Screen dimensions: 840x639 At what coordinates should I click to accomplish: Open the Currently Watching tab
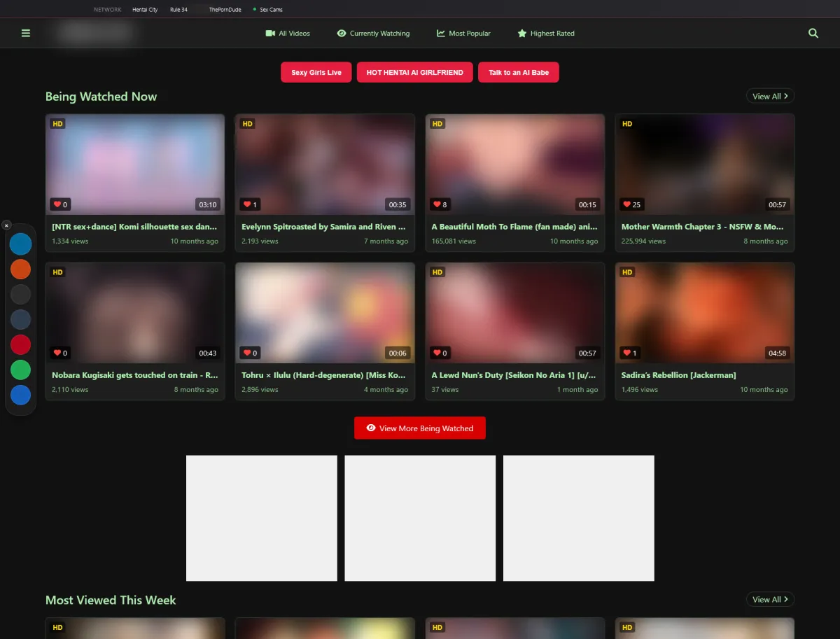(379, 33)
